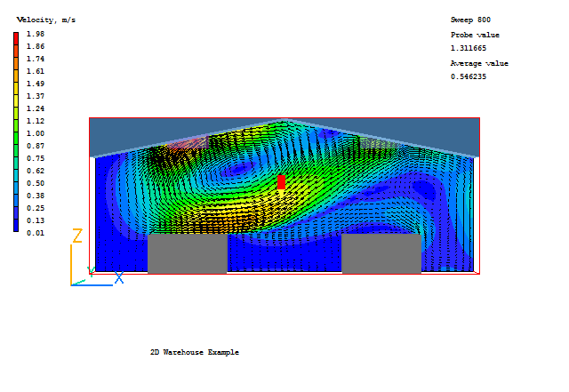Screen dimensions: 569x392
Task: Click the roof apex of the warehouse
Action: pyautogui.click(x=284, y=121)
